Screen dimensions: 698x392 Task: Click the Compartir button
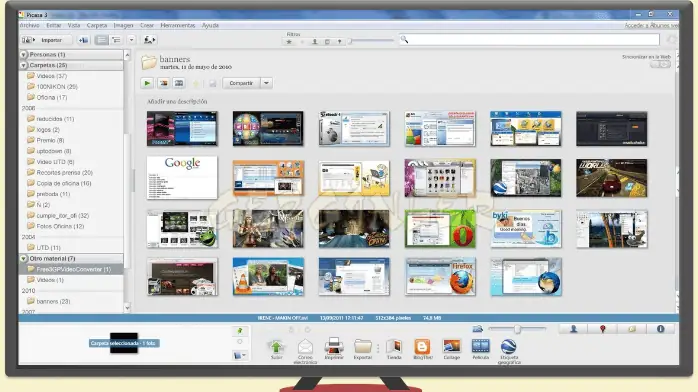point(241,83)
